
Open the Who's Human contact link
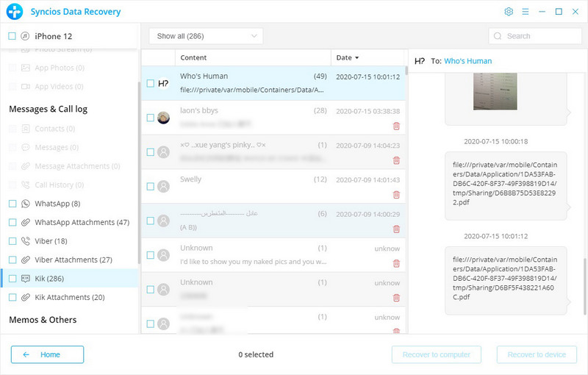(467, 61)
